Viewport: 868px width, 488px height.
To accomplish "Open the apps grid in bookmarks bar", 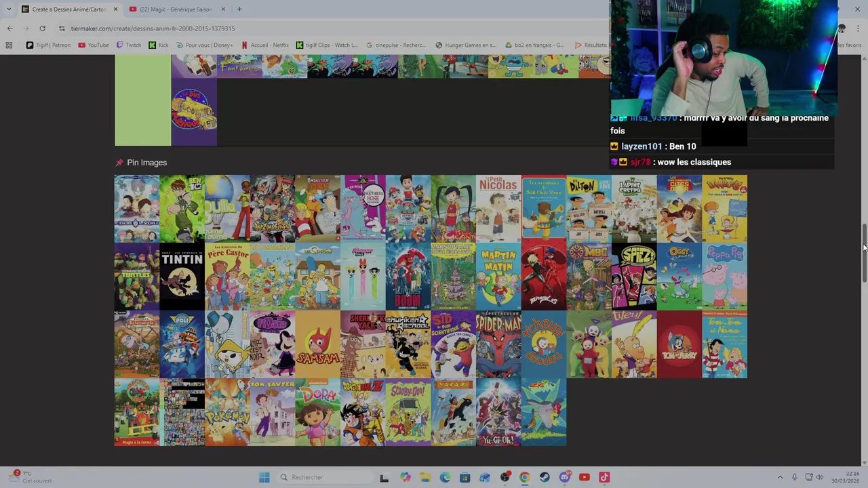I will [9, 45].
